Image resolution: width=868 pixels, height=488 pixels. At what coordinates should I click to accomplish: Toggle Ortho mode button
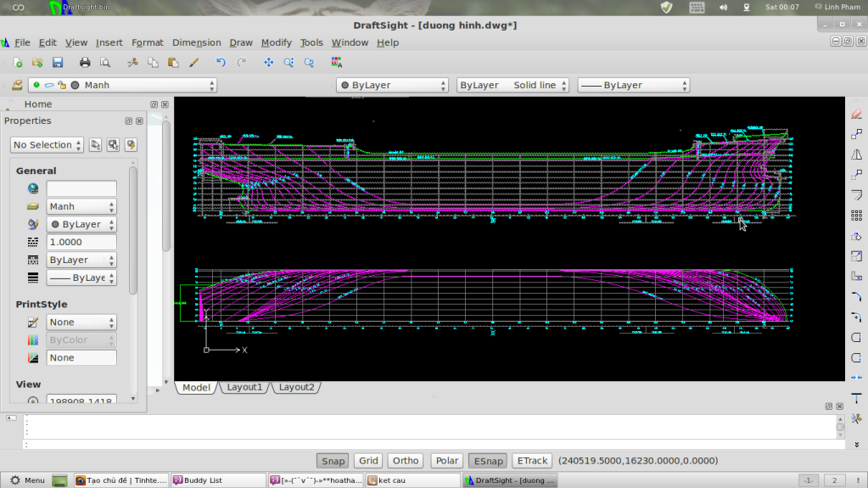(x=405, y=461)
